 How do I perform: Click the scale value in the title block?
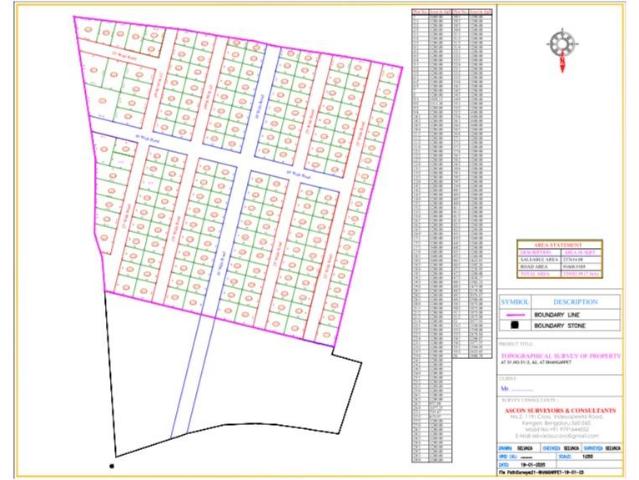tap(588, 457)
